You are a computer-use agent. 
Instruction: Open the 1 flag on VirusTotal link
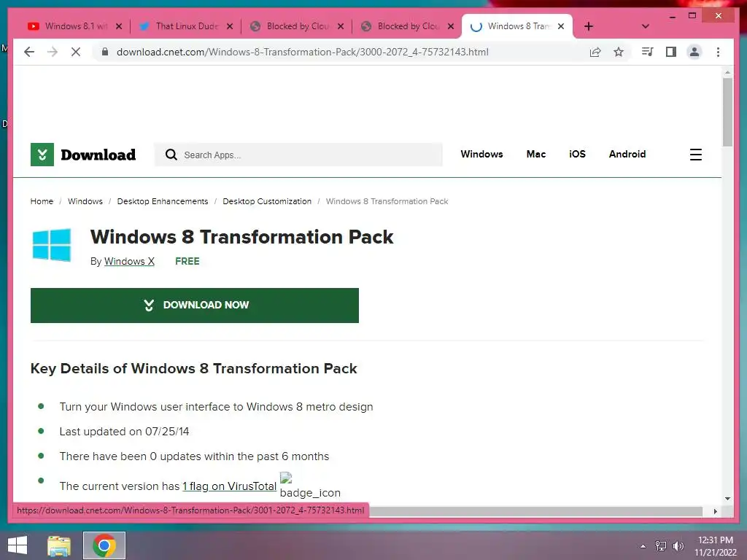[x=229, y=486]
